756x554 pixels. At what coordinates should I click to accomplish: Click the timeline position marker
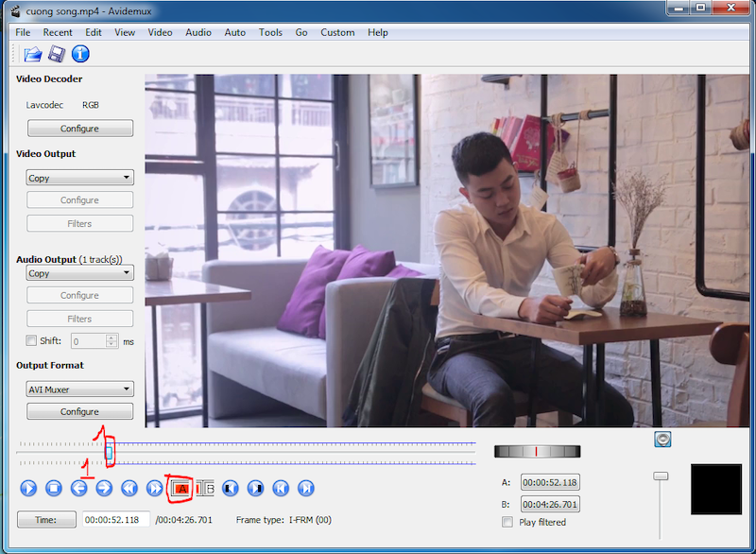(x=108, y=454)
